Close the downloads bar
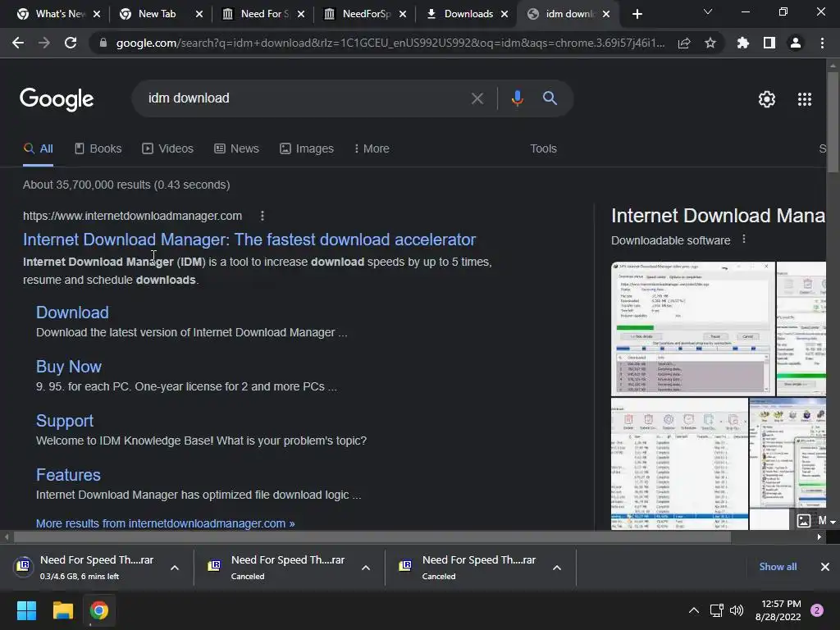Screen dimensions: 840x630 tap(825, 567)
